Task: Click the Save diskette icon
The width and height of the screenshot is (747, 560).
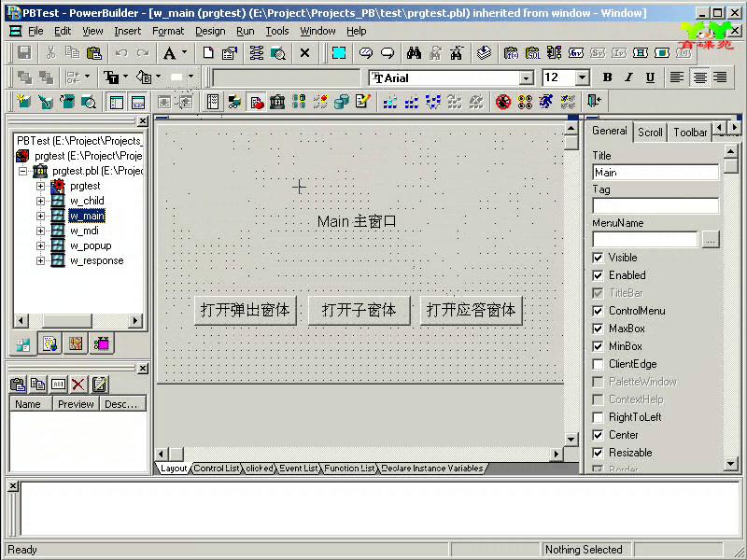Action: (24, 52)
